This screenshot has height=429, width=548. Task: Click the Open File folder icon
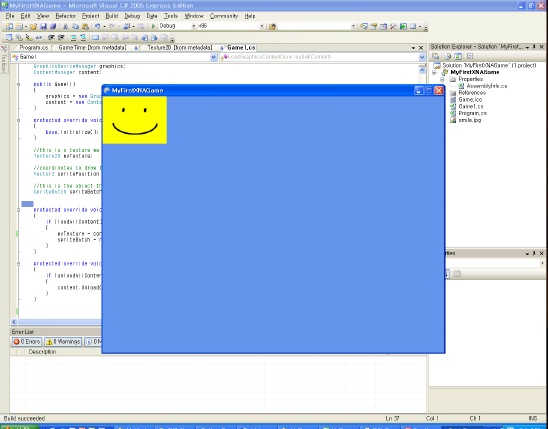coord(33,26)
